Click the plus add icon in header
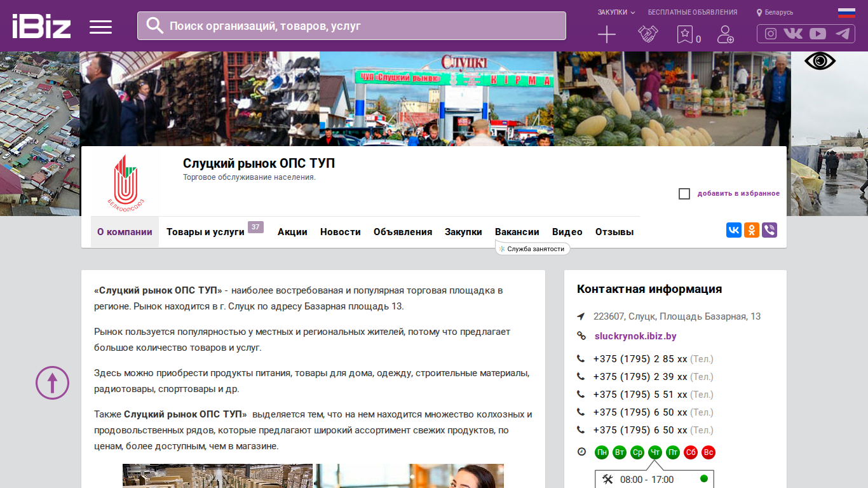The image size is (868, 488). coord(607,34)
